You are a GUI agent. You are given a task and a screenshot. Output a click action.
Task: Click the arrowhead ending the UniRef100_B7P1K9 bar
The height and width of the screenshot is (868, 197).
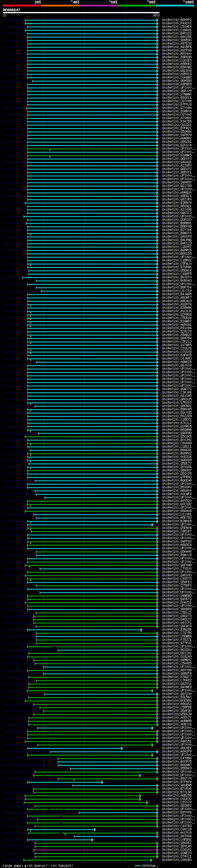click(103, 782)
